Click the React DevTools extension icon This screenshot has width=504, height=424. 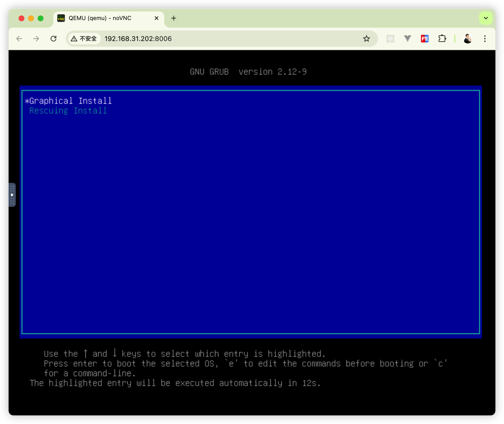point(390,39)
